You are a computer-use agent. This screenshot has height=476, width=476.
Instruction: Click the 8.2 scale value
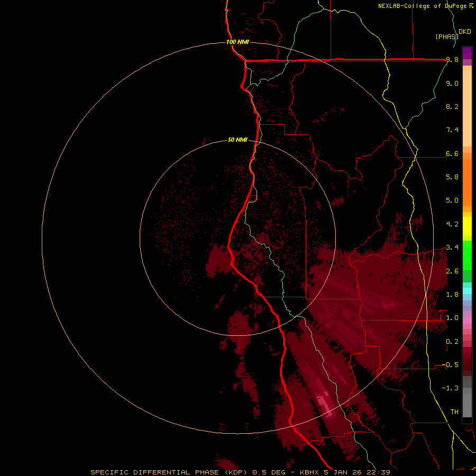(452, 106)
